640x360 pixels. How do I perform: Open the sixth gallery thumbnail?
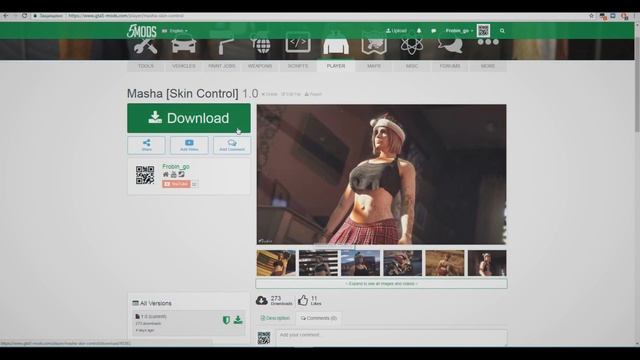click(487, 263)
